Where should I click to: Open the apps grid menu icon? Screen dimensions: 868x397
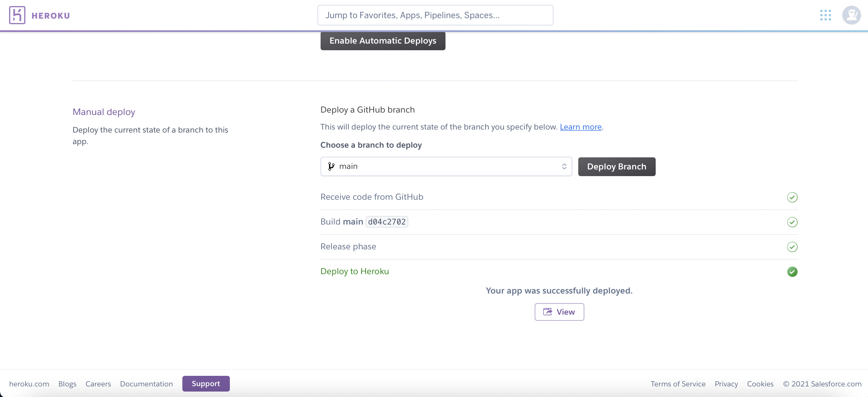point(825,15)
